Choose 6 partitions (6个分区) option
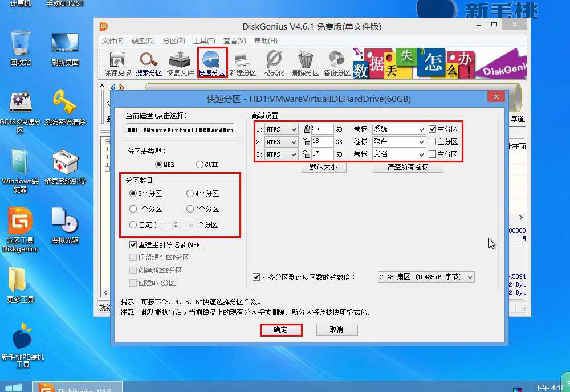Viewport: 570px width, 392px height. (x=190, y=209)
